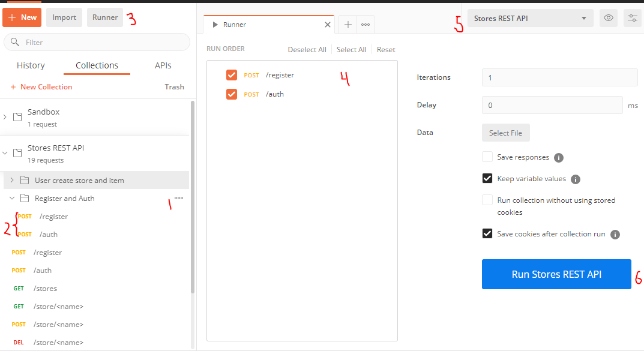
Task: Click the Save responses info icon
Action: [x=559, y=158]
